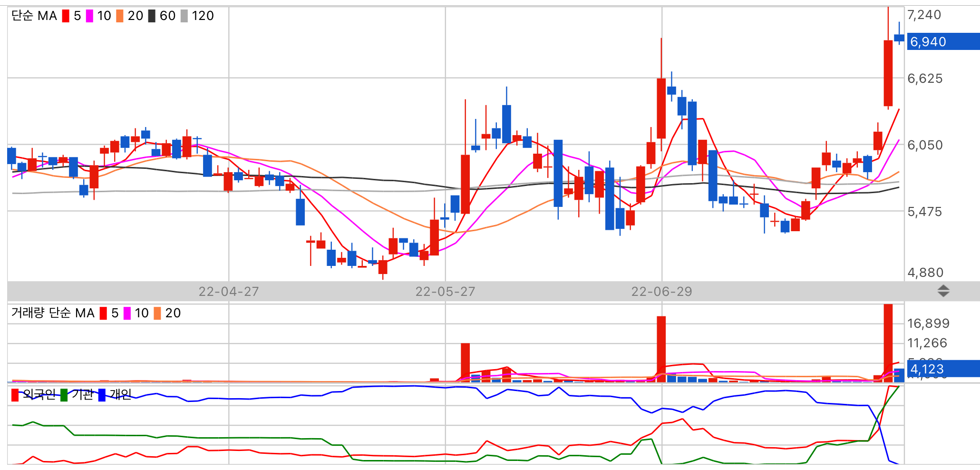Click the gray MA 120 legend swatch
This screenshot has width=980, height=470.
[x=184, y=16]
